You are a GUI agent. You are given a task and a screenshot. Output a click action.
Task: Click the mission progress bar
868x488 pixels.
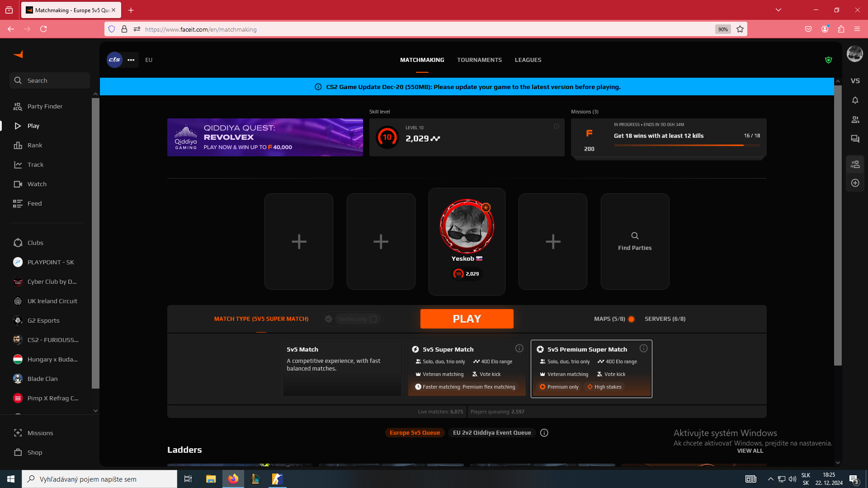(686, 145)
